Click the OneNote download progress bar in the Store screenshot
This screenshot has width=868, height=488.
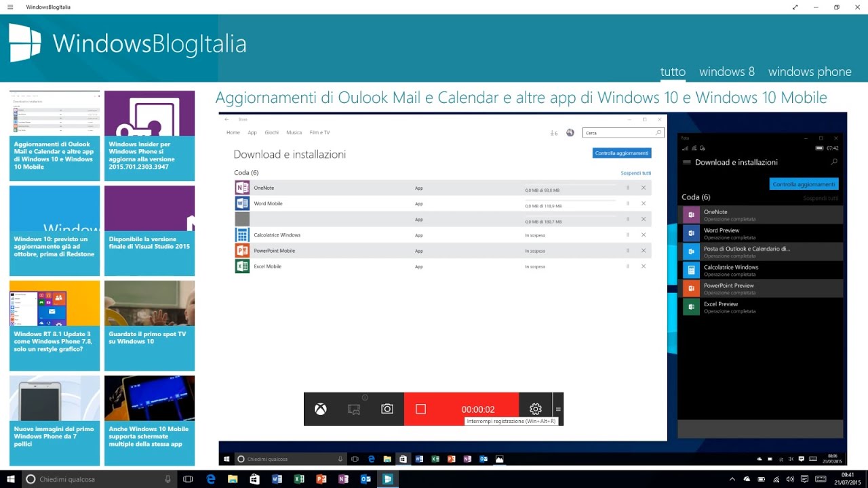tap(570, 184)
